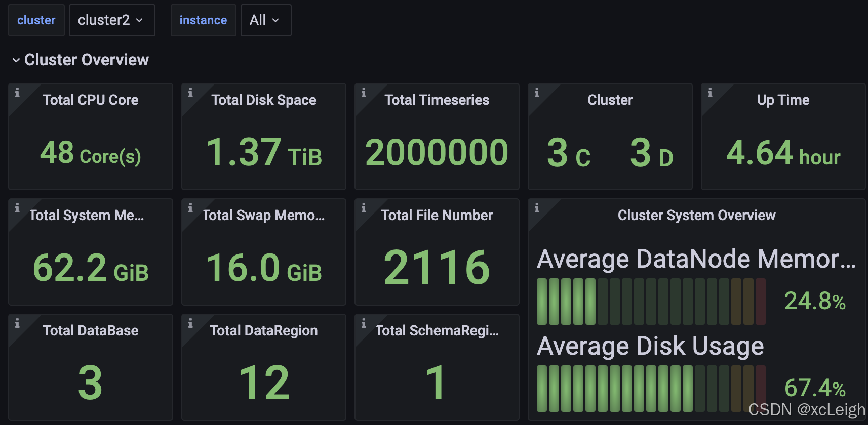Open the Total Timeseries panel title menu
The height and width of the screenshot is (425, 868).
pyautogui.click(x=437, y=100)
